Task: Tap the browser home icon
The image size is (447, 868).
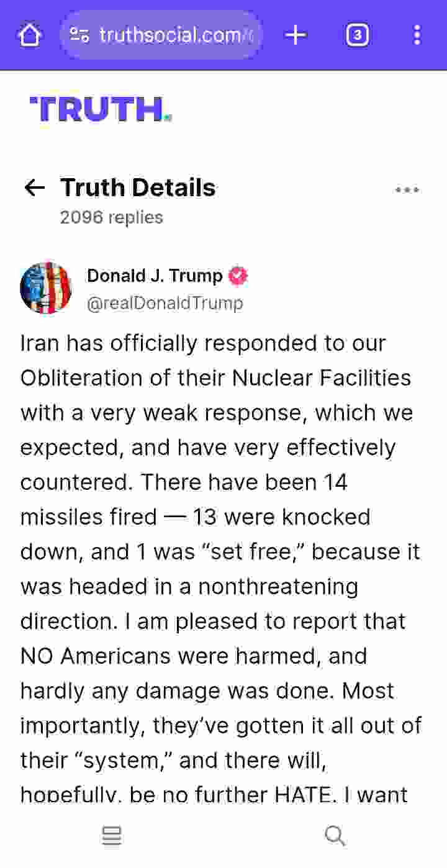Action: 29,35
